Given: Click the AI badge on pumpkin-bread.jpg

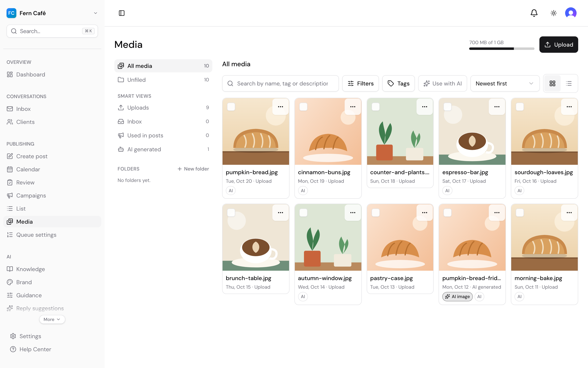Looking at the screenshot, I should coord(231,191).
